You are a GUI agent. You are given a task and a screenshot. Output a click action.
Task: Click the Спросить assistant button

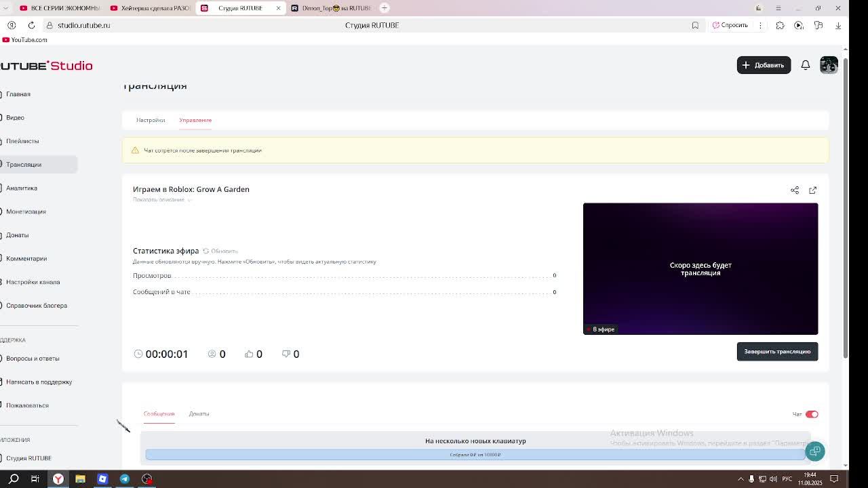[x=730, y=25]
